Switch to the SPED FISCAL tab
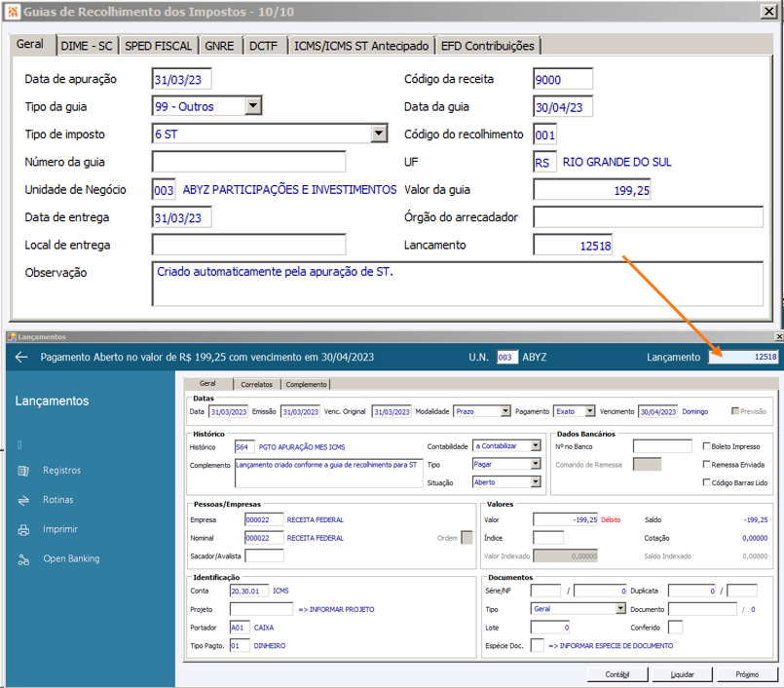 coord(159,46)
